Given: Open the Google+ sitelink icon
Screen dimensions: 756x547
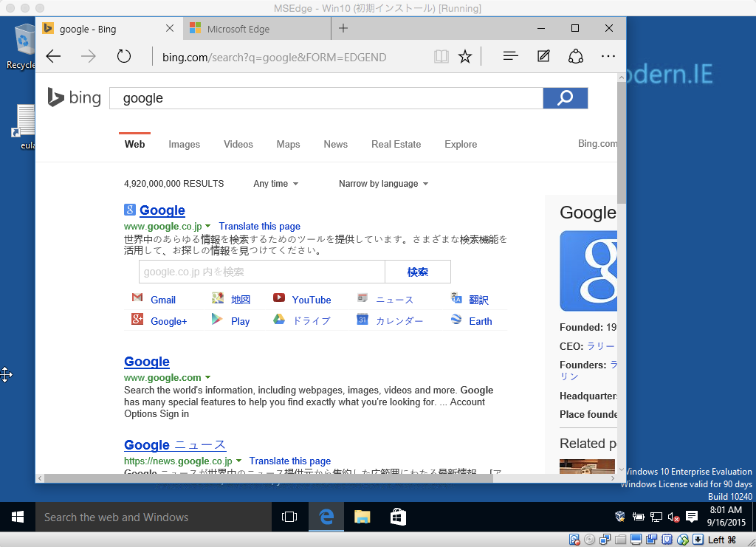Looking at the screenshot, I should [137, 319].
